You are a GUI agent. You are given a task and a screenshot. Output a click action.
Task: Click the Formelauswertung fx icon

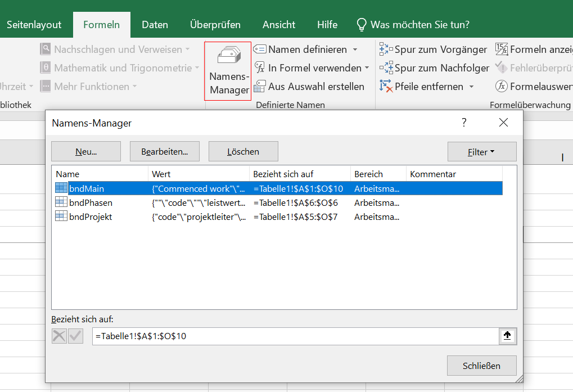tap(501, 87)
